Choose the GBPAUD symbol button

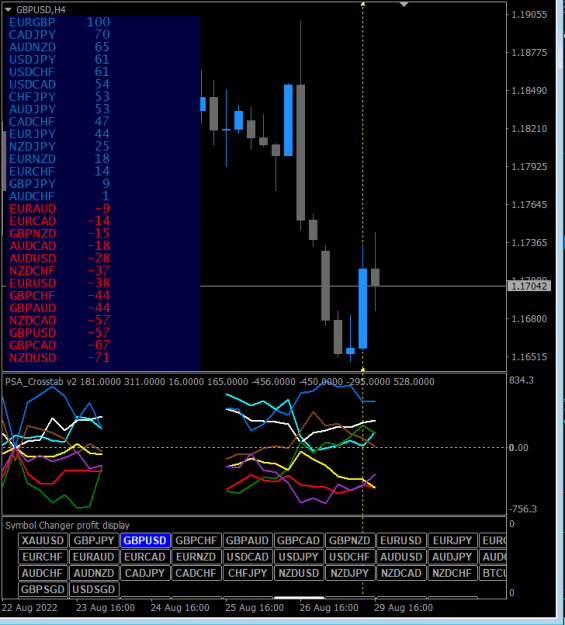[248, 540]
